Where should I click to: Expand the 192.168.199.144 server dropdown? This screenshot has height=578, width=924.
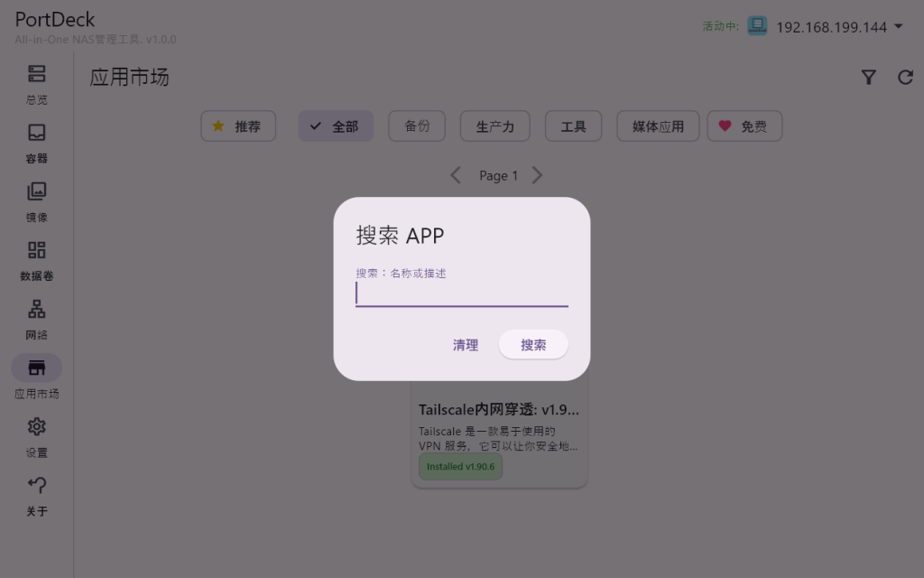tap(898, 27)
